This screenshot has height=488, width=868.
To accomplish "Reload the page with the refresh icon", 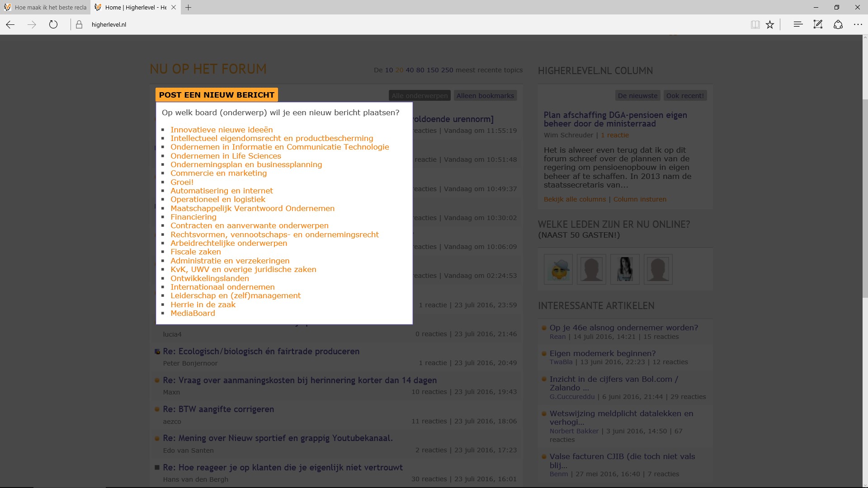I will click(53, 24).
